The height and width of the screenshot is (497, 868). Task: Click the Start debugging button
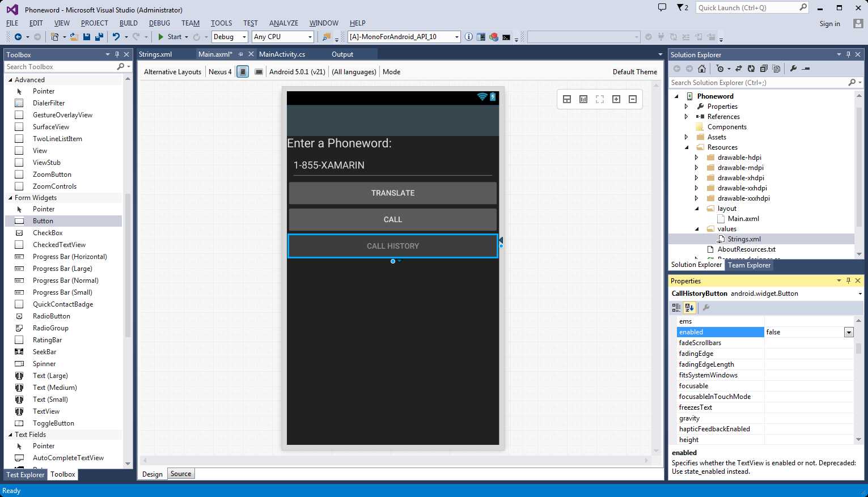(x=170, y=37)
